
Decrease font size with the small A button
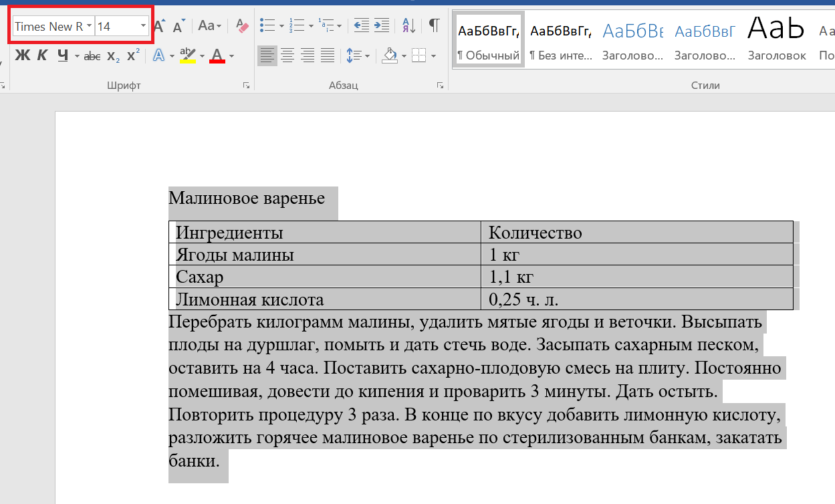[x=178, y=27]
